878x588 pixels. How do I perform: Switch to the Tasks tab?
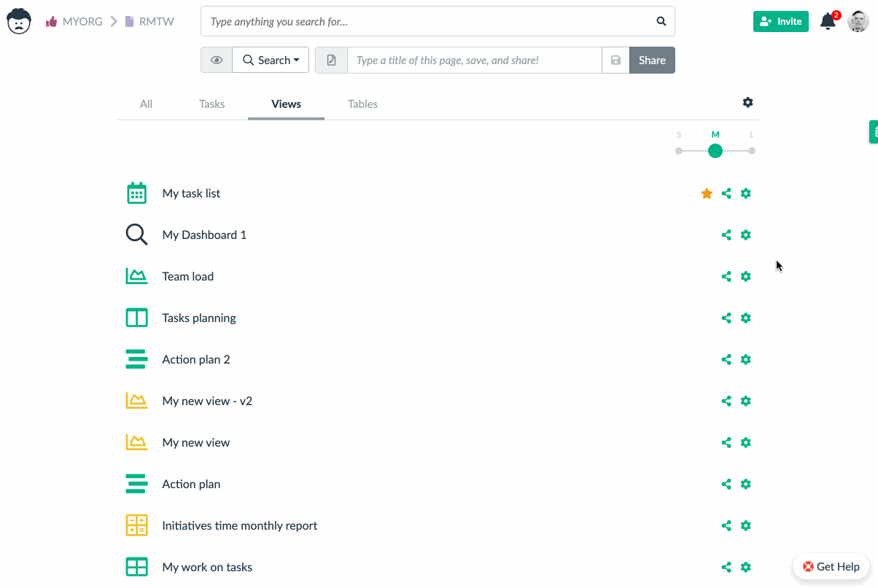click(212, 104)
